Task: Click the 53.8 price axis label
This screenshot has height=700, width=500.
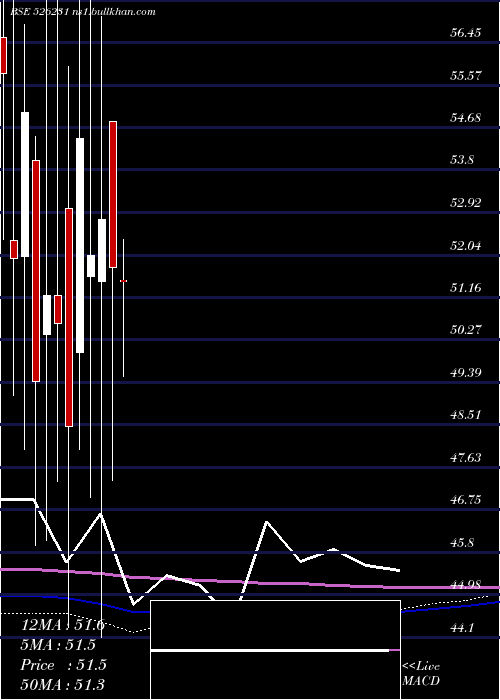Action: [462, 160]
